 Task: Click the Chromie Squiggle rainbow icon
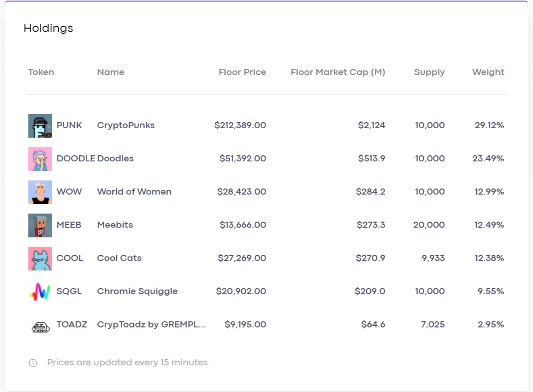(40, 292)
